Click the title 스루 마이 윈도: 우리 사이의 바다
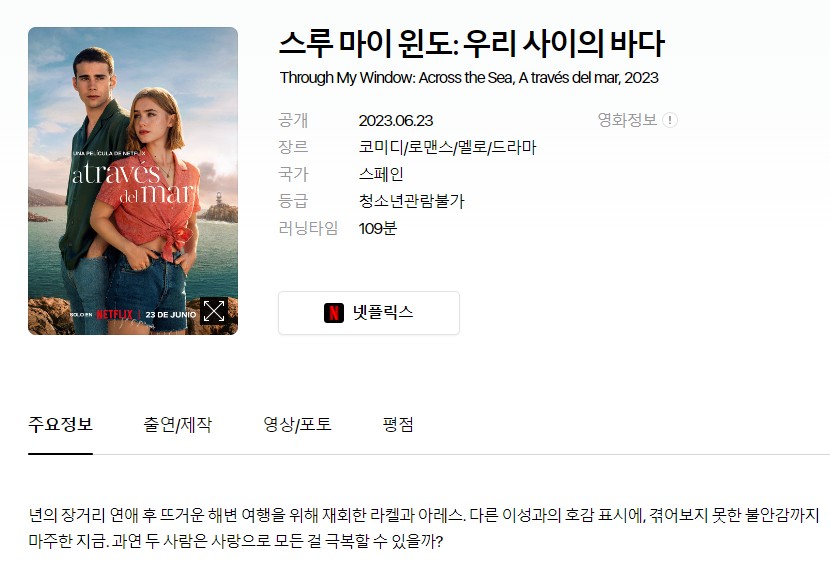This screenshot has height=569, width=830. coord(471,43)
